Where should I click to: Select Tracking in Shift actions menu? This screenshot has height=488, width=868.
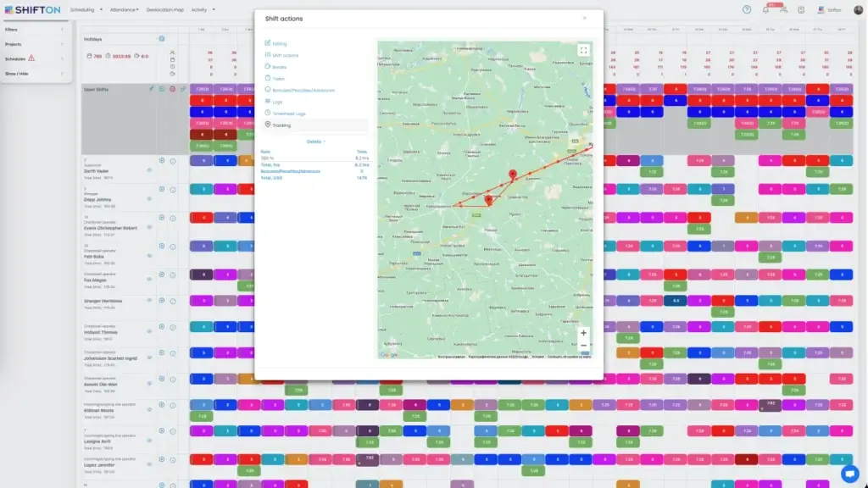pos(281,125)
